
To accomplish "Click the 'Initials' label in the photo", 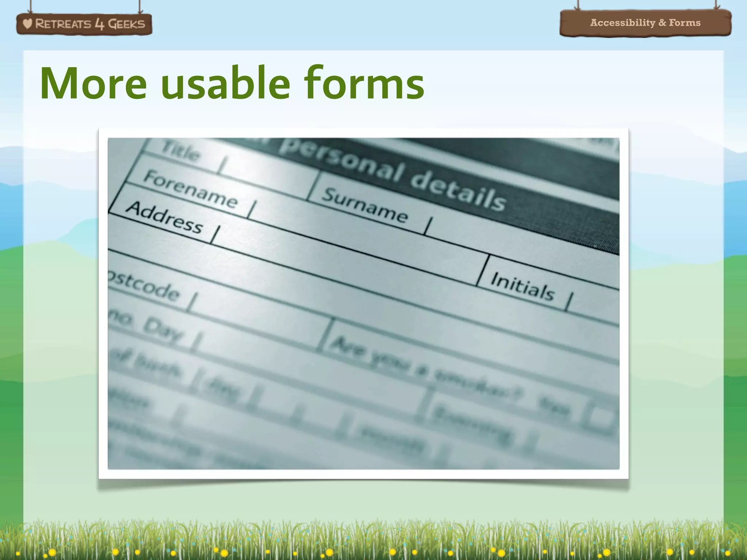I will (523, 286).
